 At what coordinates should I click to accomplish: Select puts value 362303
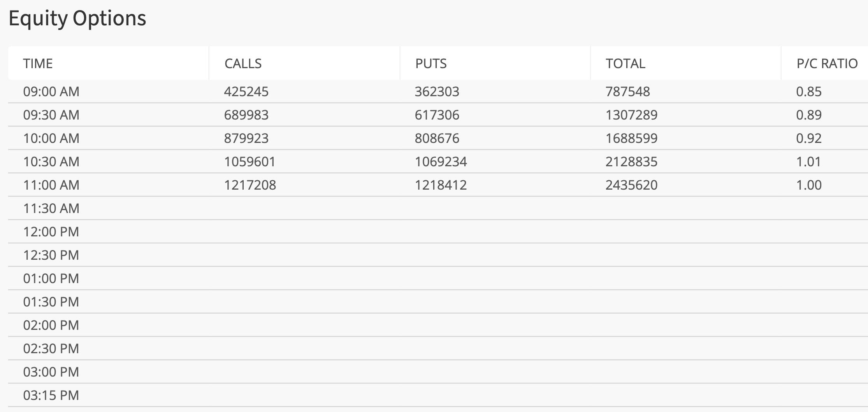[x=437, y=92]
